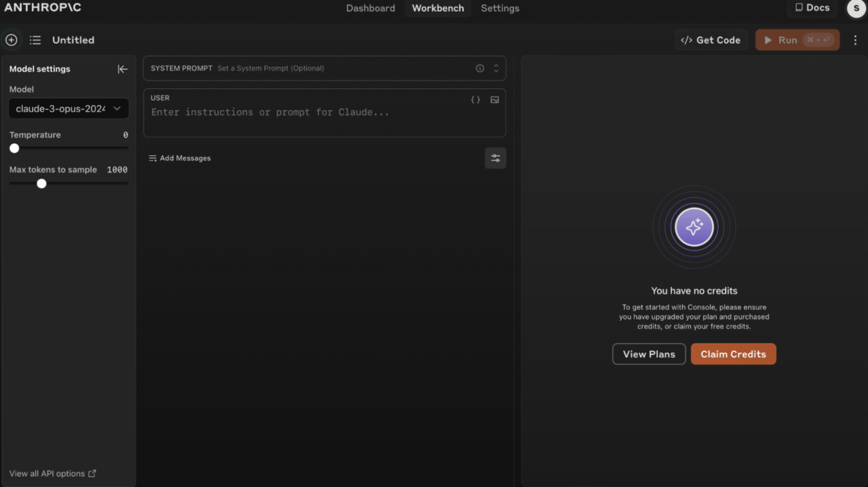The width and height of the screenshot is (868, 487).
Task: Add Messages to the conversation
Action: [180, 158]
